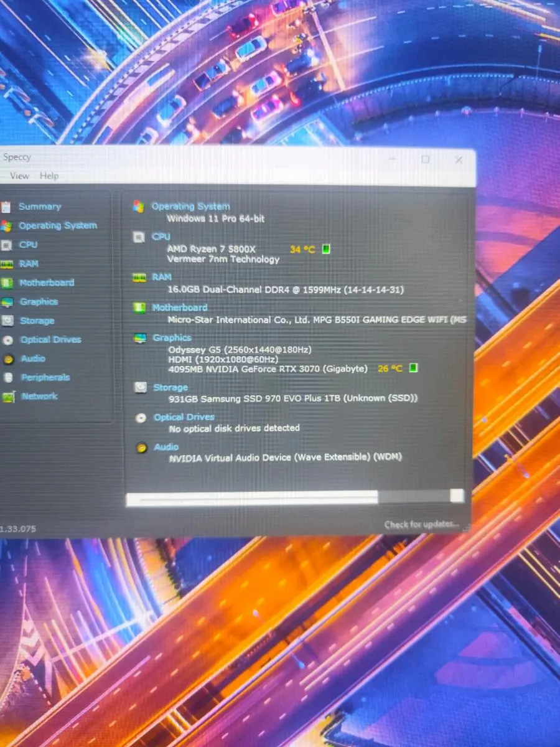Click No optical disk drives detected text
This screenshot has width=560, height=747.
[235, 428]
